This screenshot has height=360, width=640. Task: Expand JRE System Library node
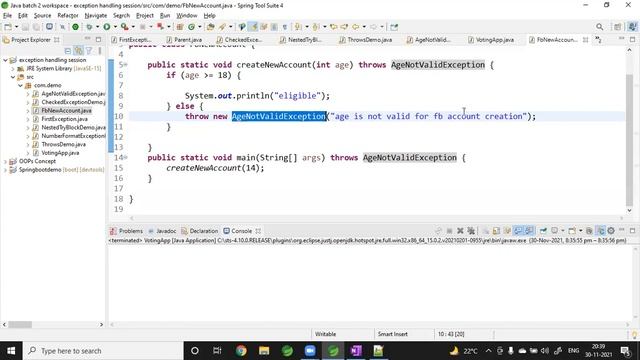click(x=13, y=69)
